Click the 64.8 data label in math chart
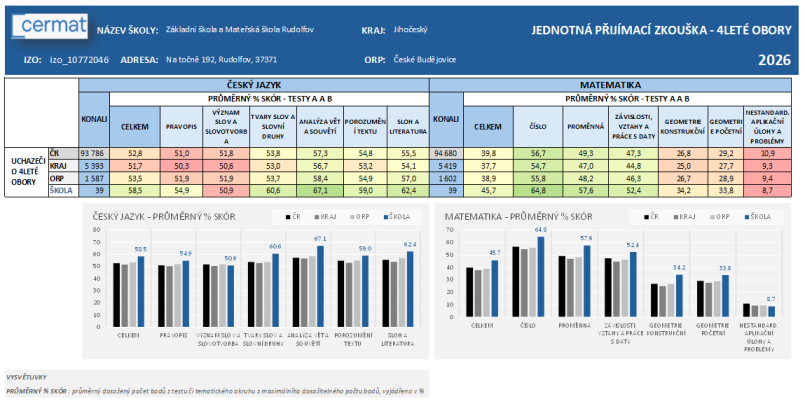Viewport: 805px width, 406px height. point(541,230)
